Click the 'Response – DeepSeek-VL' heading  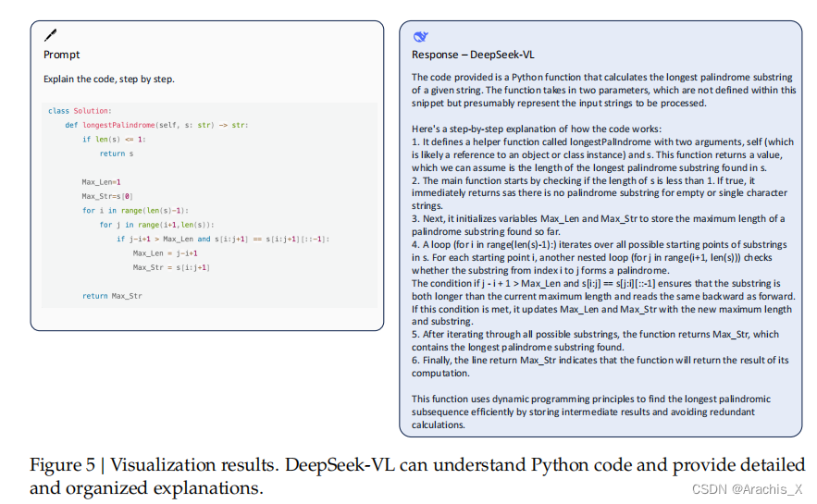(x=473, y=55)
